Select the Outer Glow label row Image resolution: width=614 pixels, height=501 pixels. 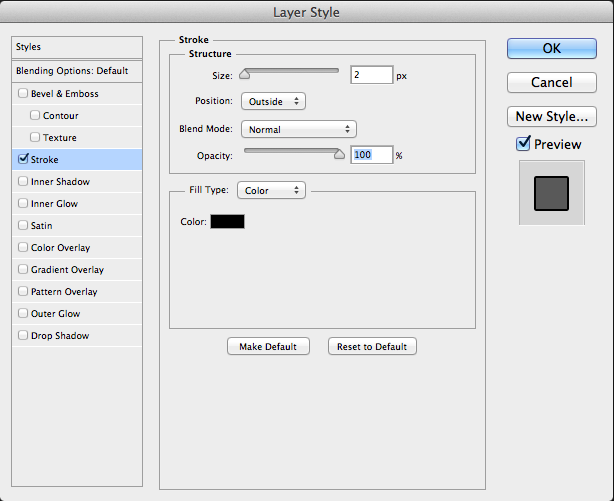(x=77, y=314)
